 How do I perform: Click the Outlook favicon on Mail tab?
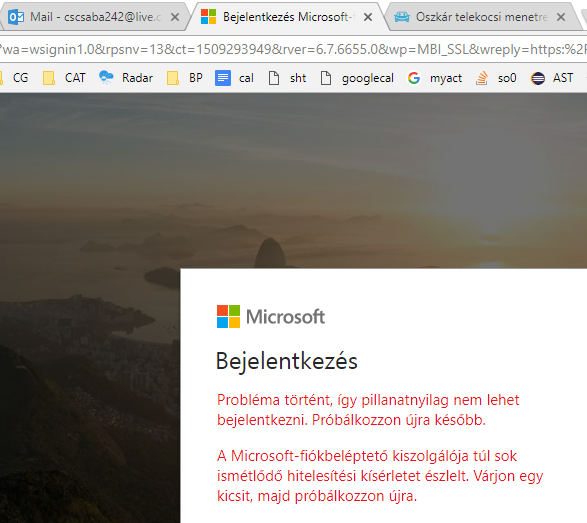[x=16, y=17]
